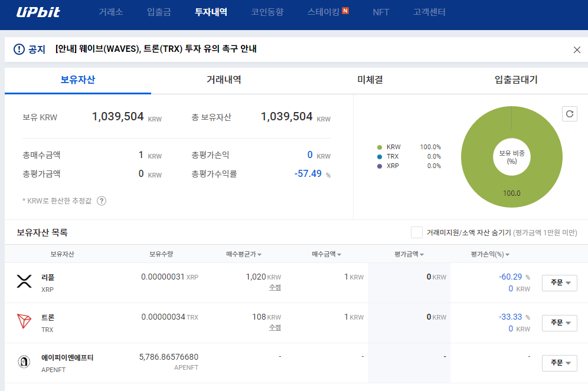Click the 보유수량 column header

(161, 254)
